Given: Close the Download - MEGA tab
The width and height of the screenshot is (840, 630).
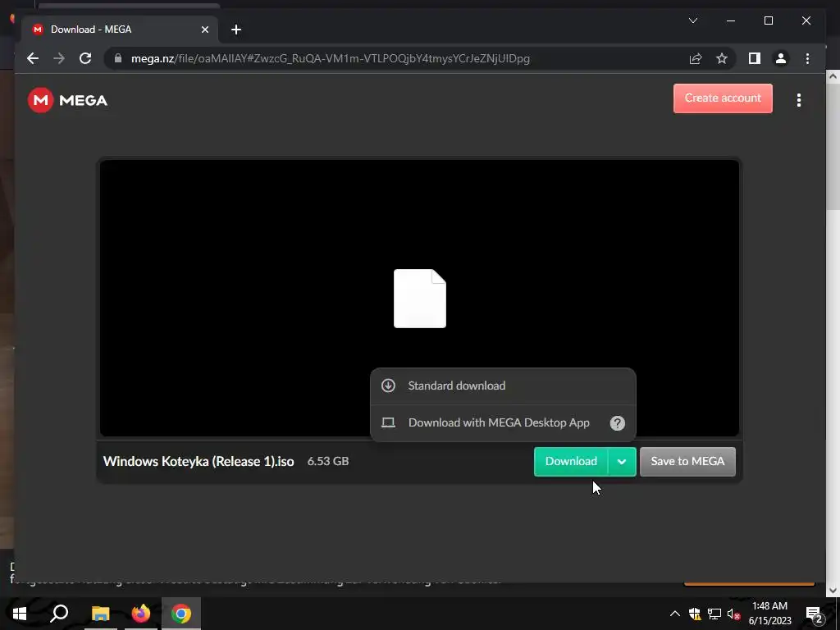Looking at the screenshot, I should pos(204,30).
